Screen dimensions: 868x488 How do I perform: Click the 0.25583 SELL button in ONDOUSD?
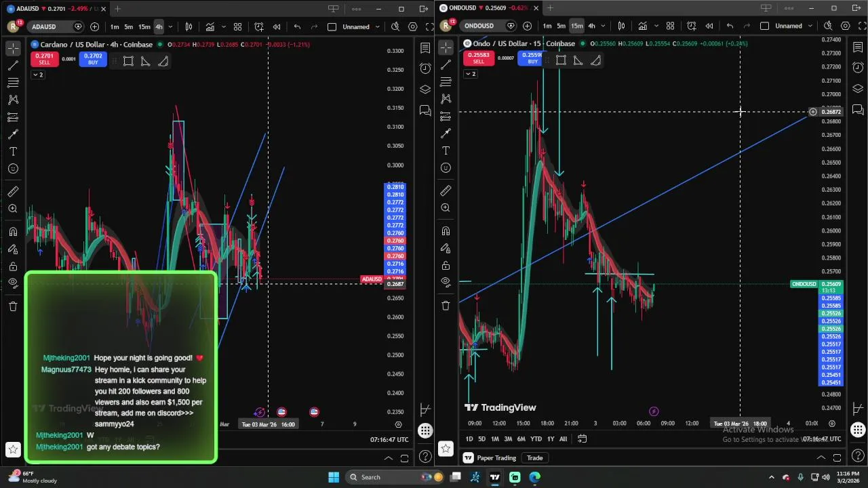click(478, 58)
